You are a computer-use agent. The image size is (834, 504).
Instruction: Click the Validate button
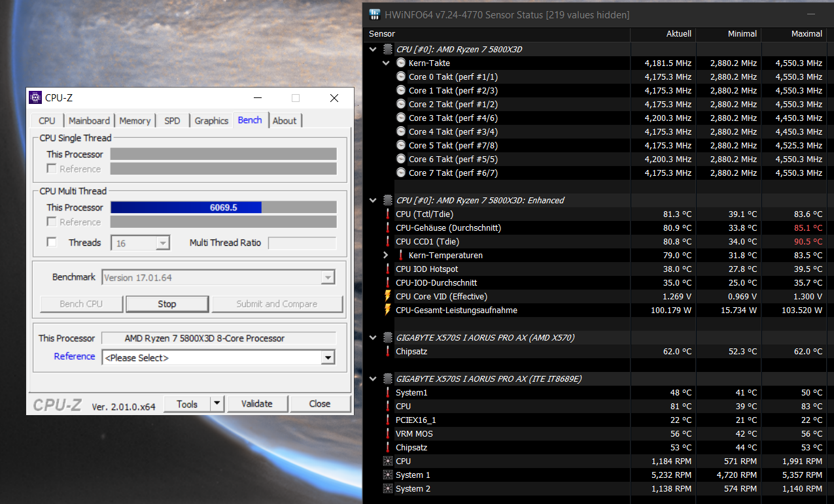click(x=257, y=404)
